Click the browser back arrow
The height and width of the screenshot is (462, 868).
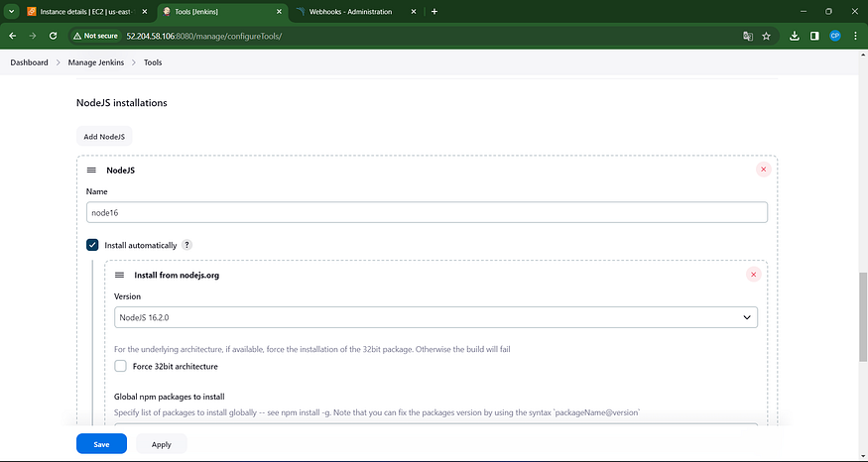tap(12, 36)
